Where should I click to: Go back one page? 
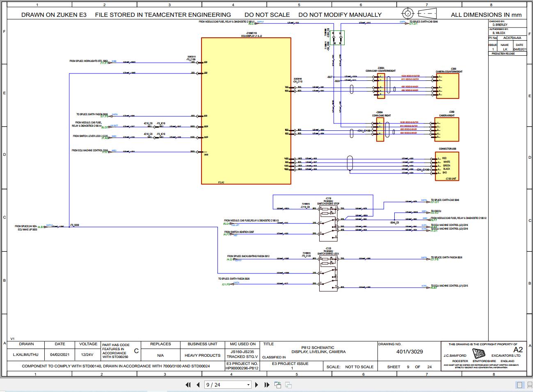(x=198, y=385)
